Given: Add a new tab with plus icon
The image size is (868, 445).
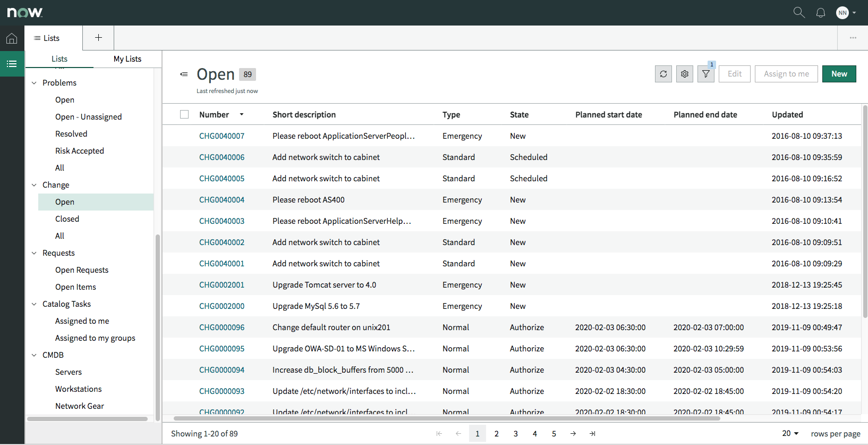Looking at the screenshot, I should coord(98,38).
